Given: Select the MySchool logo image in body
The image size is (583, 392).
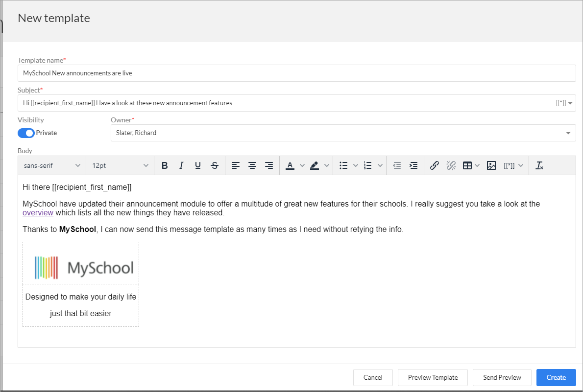Looking at the screenshot, I should click(x=84, y=267).
